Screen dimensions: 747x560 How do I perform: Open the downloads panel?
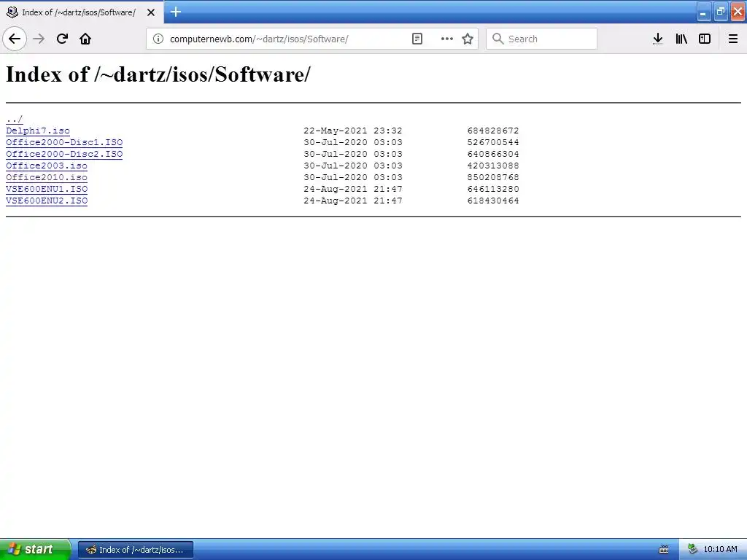(658, 39)
